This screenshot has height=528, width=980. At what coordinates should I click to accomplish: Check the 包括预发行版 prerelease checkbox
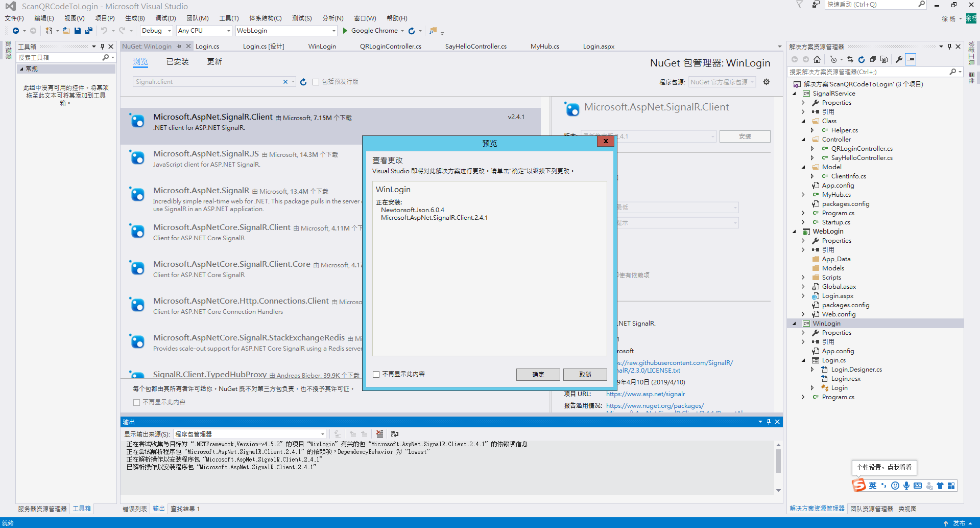[x=316, y=82]
